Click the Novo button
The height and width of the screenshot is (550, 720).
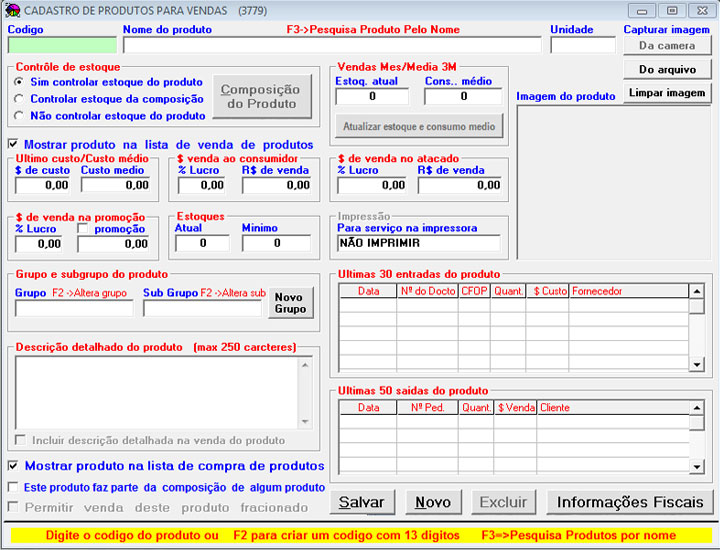[x=433, y=502]
